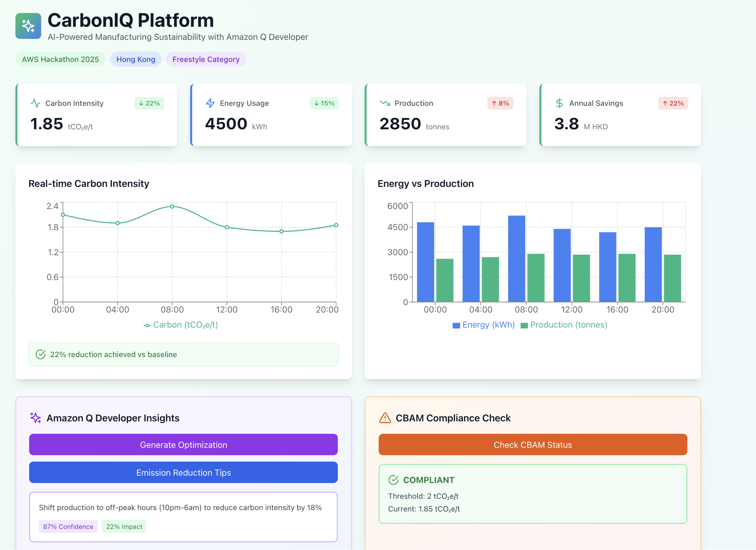Click the check icon beside 22% reduction
The height and width of the screenshot is (550, 756).
[41, 354]
